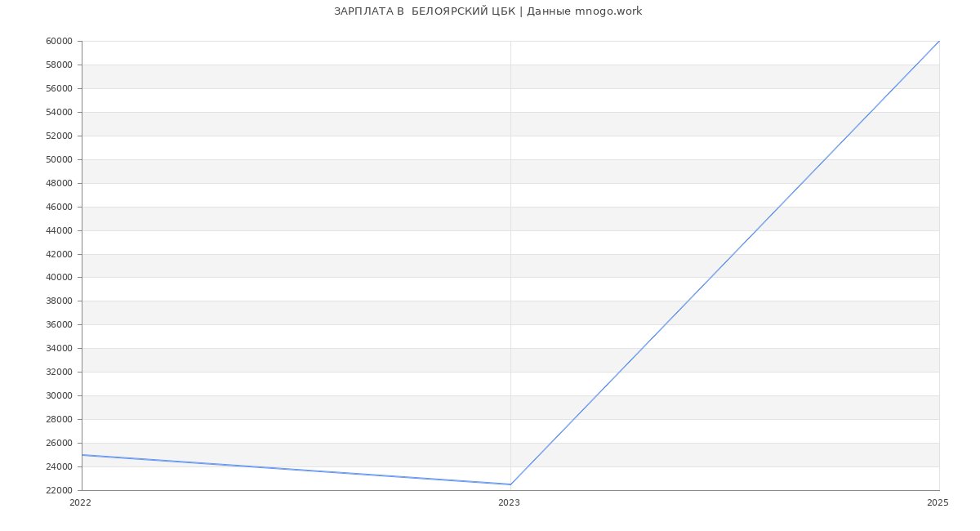Select the line's peak point at 2025
Screen dimensions: 980x531
click(938, 42)
